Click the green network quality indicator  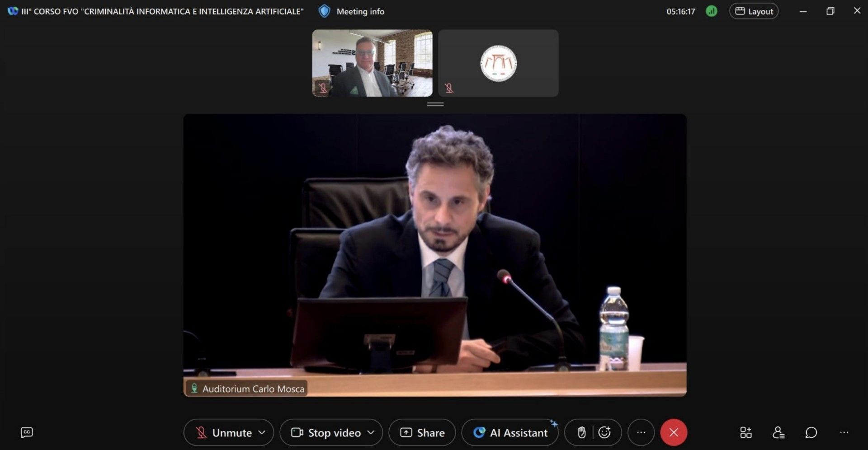[712, 11]
